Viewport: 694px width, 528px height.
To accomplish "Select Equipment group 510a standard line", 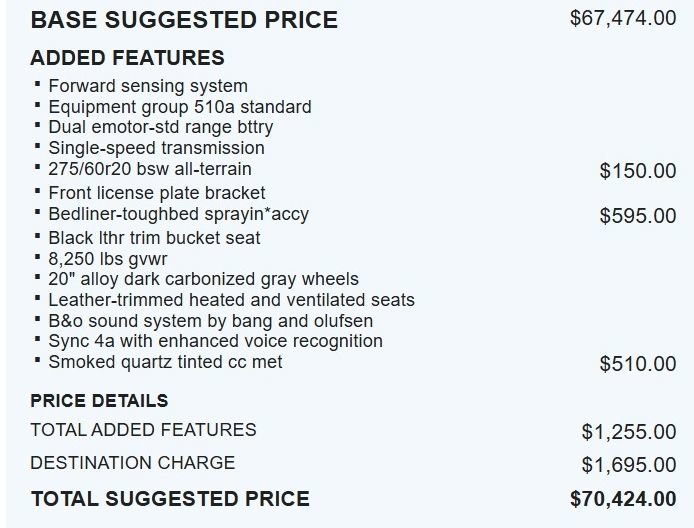I will tap(179, 106).
